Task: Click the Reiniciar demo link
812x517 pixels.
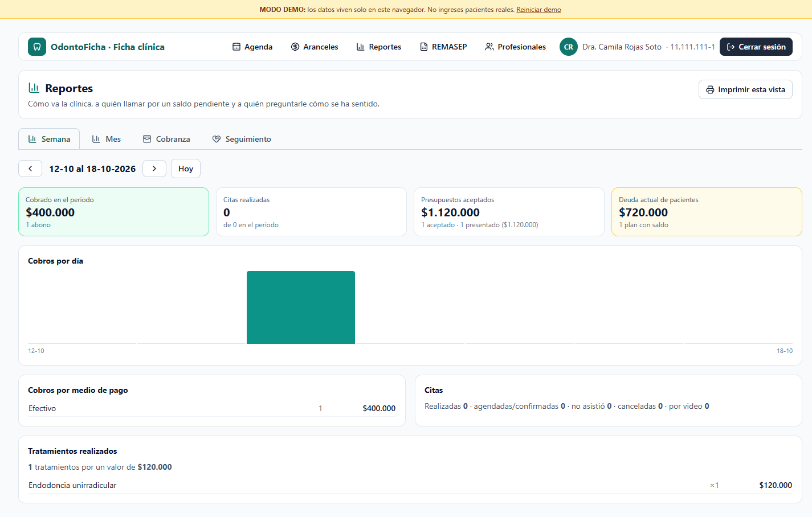Action: point(539,10)
